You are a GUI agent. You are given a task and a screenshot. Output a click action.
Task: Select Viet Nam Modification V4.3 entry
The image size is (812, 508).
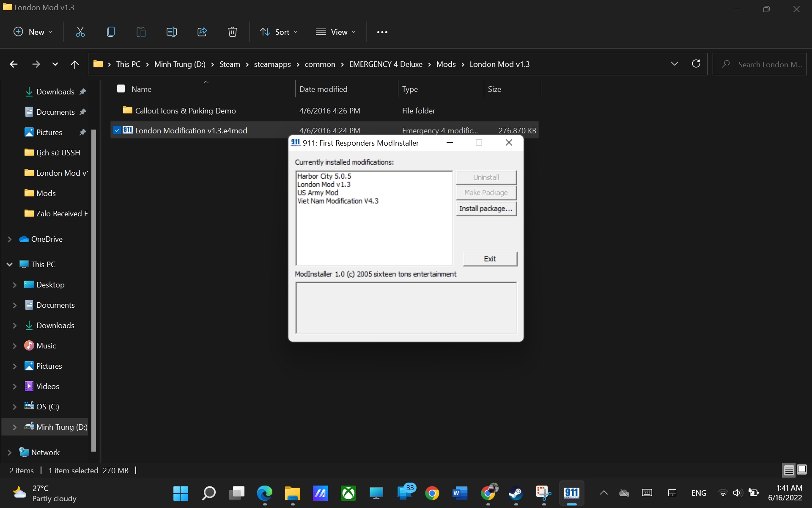pos(337,201)
